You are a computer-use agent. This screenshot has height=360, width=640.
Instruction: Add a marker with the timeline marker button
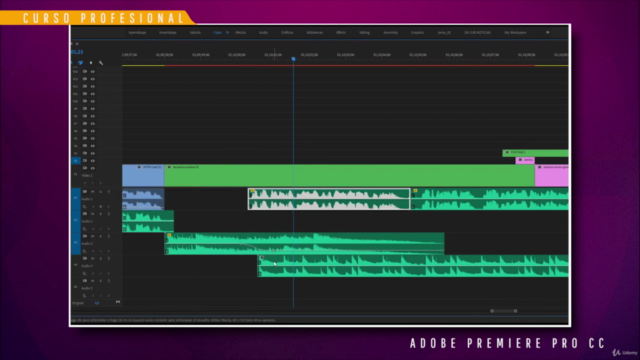pos(91,63)
